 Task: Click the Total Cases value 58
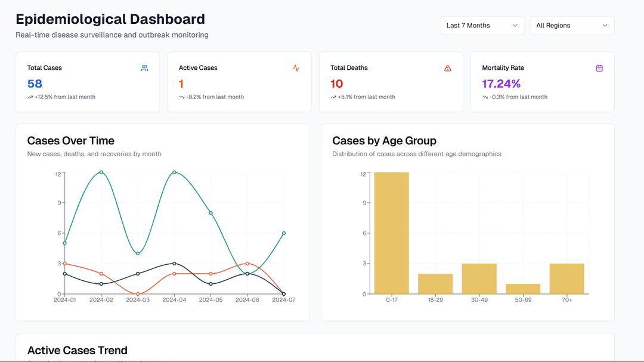(x=35, y=83)
